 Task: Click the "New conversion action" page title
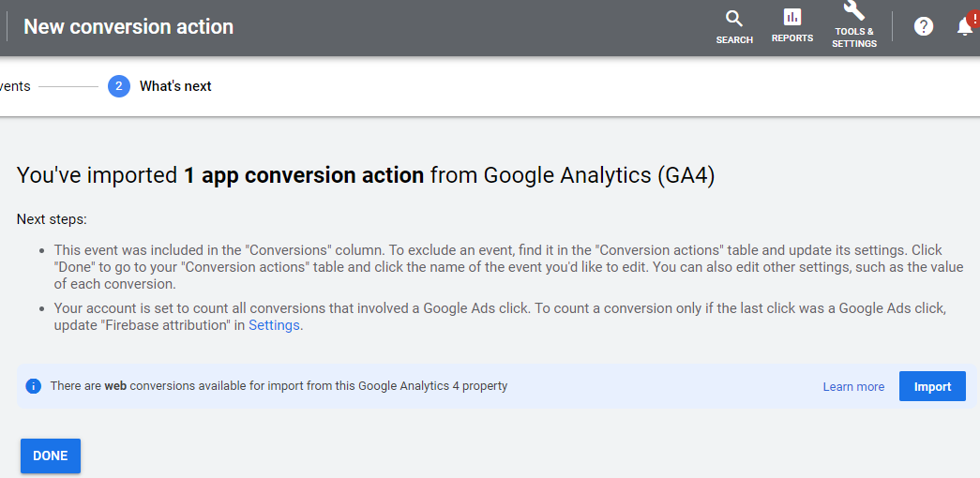(128, 27)
